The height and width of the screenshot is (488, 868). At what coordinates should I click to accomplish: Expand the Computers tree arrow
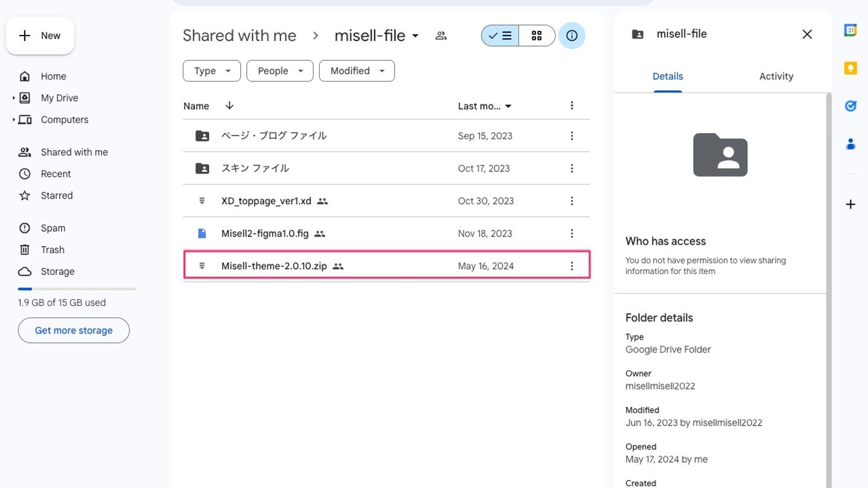(13, 120)
